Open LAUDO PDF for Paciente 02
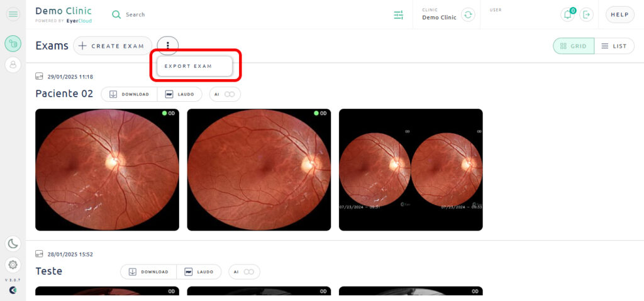The image size is (644, 301). (180, 94)
